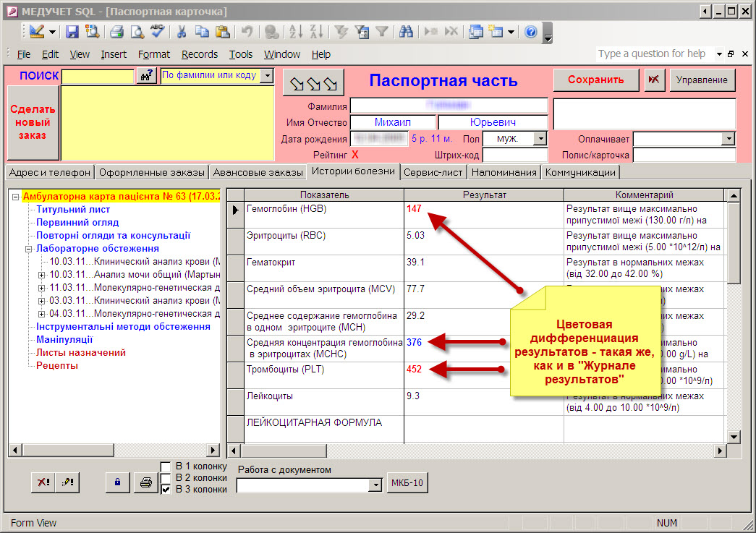This screenshot has height=533, width=756.
Task: Select the Гемоглобин (HGB) row selector
Action: point(235,215)
